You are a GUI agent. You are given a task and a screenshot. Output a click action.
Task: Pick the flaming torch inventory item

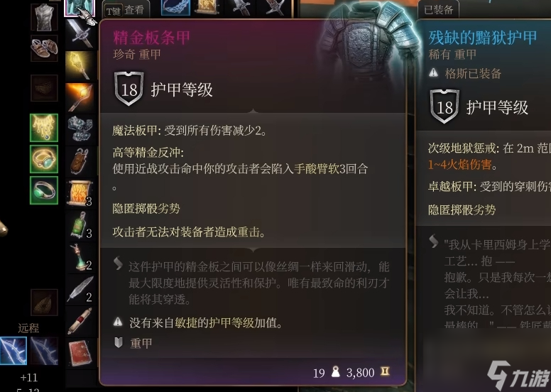pos(80,97)
